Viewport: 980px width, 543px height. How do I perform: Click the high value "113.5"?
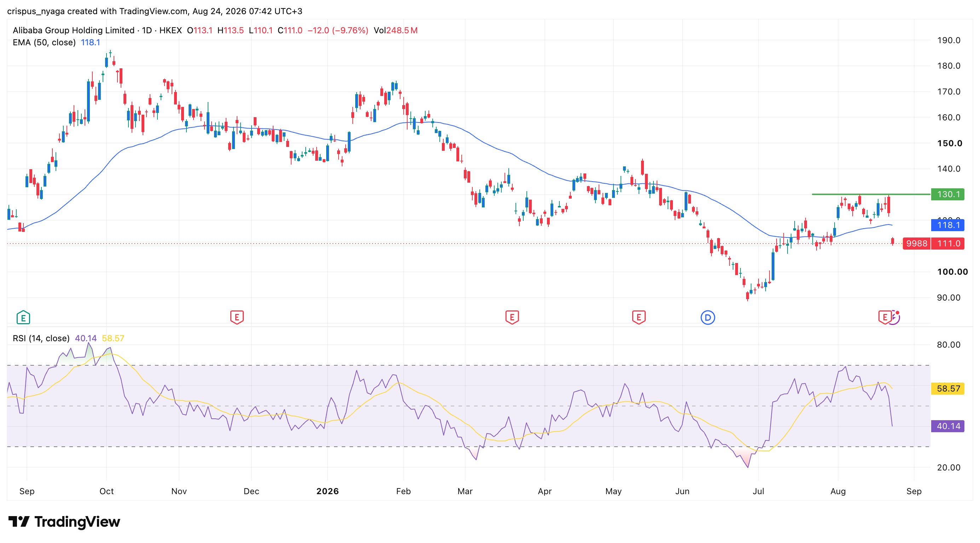[x=234, y=30]
